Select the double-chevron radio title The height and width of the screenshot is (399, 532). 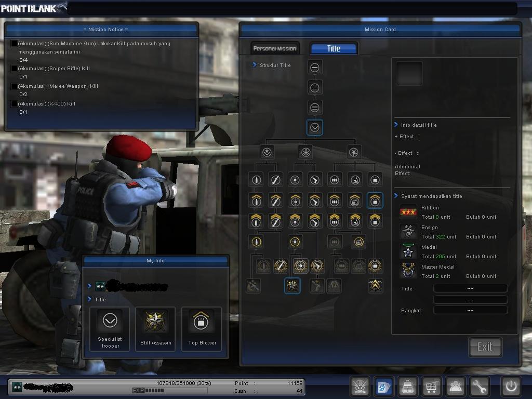(355, 221)
